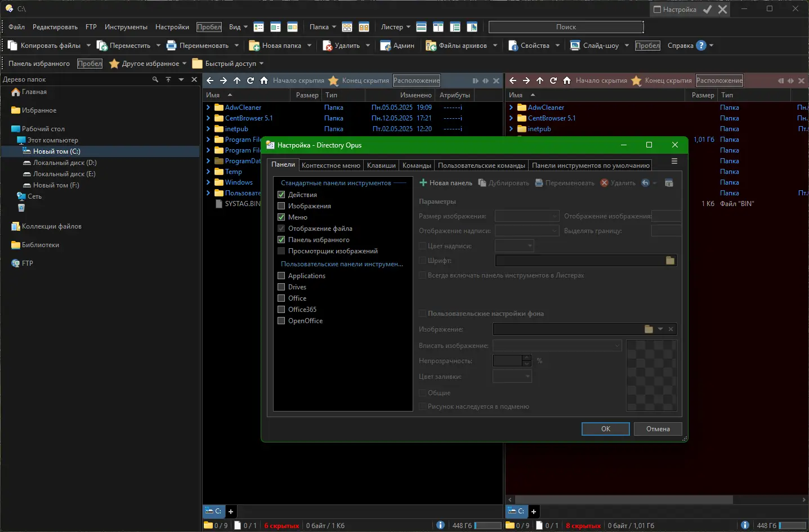Viewport: 809px width, 532px height.
Task: Click Home icon in right file pane
Action: [x=567, y=81]
